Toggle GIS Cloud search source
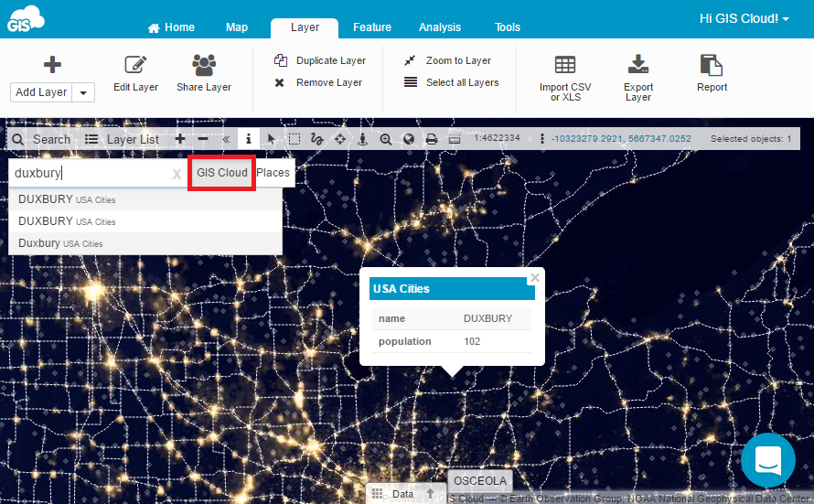The height and width of the screenshot is (504, 814). coord(221,173)
